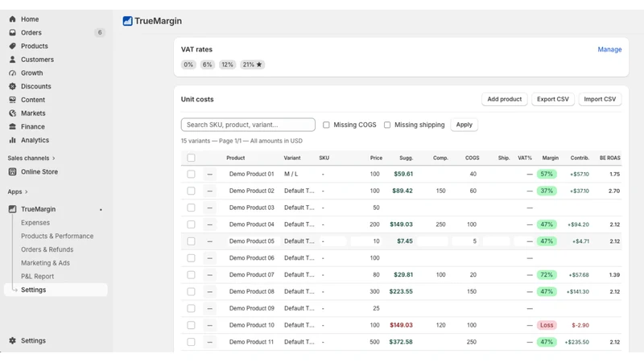The image size is (644, 362).
Task: Open Products & Performance page
Action: (x=57, y=236)
